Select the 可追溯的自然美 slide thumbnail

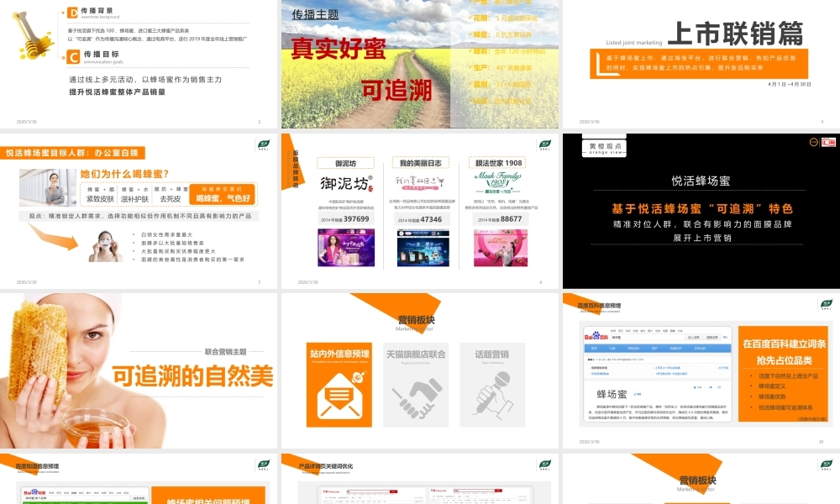pos(139,367)
